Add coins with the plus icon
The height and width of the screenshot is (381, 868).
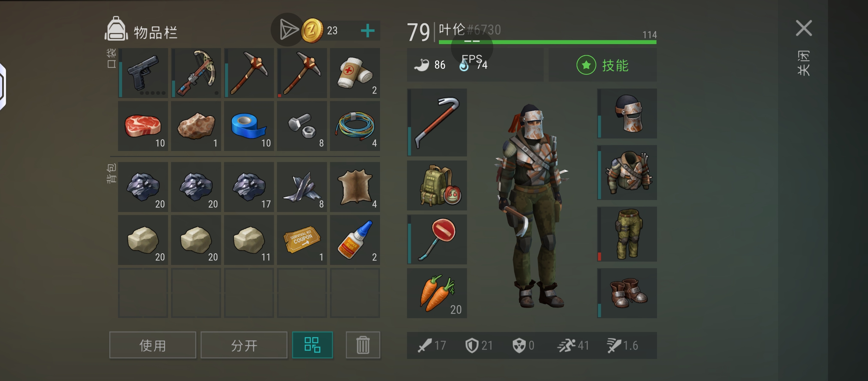click(x=368, y=31)
